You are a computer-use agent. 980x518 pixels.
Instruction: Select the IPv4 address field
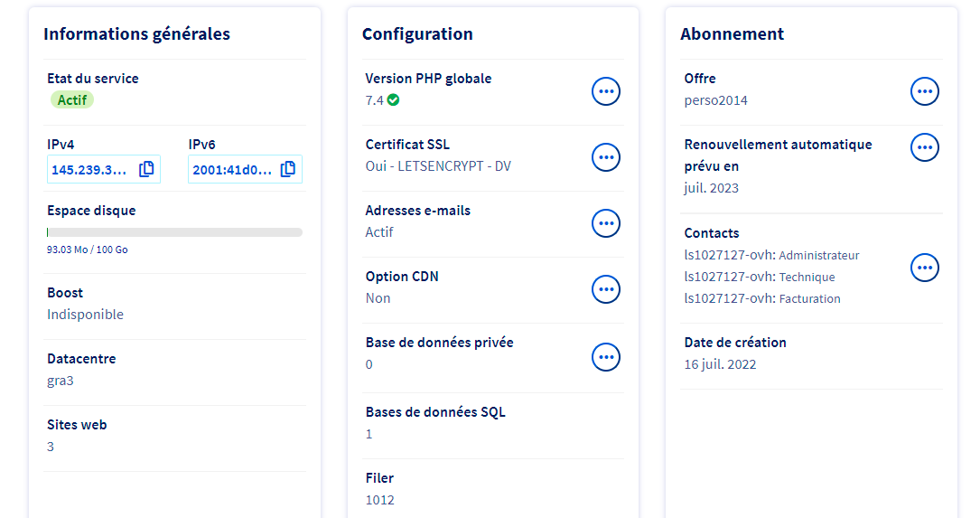(x=90, y=169)
